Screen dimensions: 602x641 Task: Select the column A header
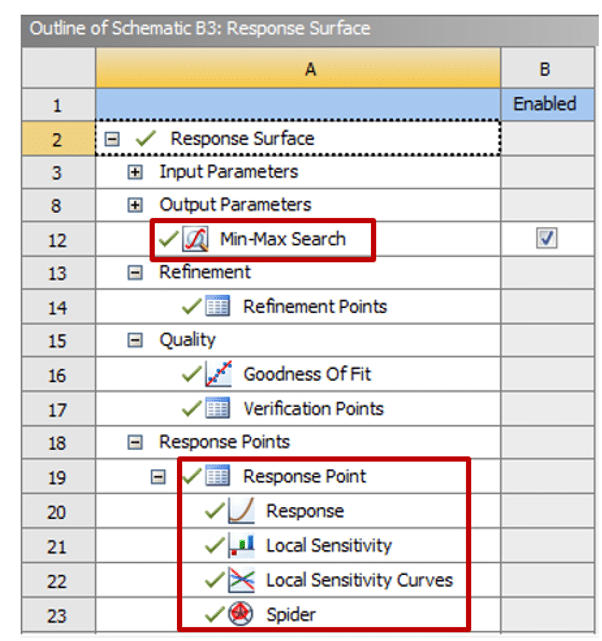coord(298,68)
